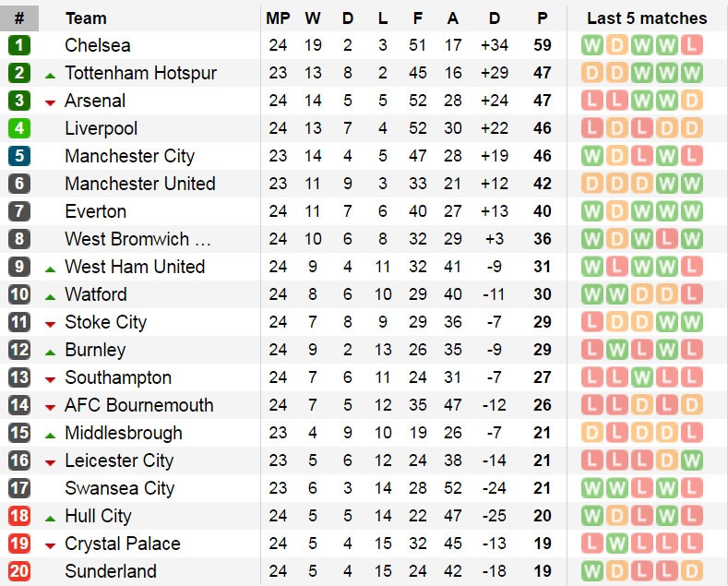The height and width of the screenshot is (586, 728).
Task: Click Sunderland's first W form badge
Action: [592, 571]
